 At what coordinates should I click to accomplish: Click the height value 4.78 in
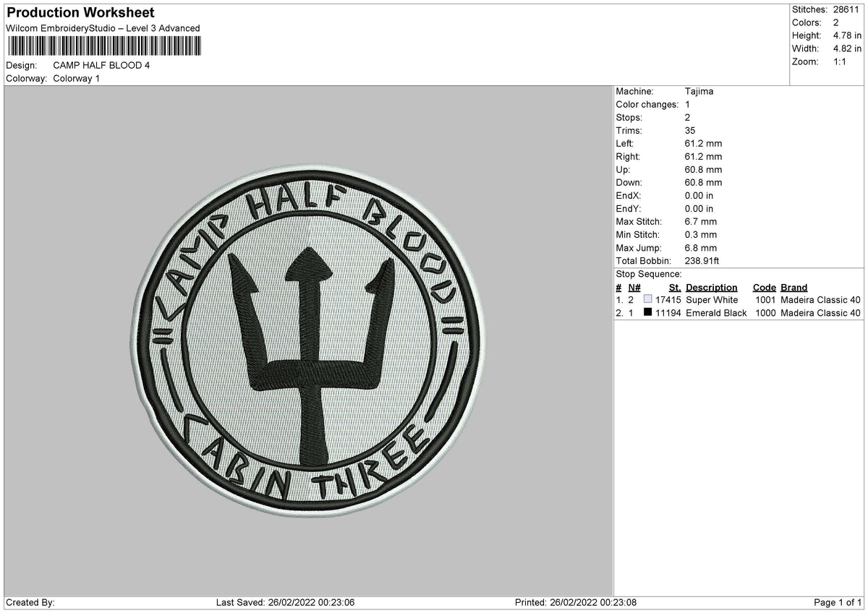848,35
